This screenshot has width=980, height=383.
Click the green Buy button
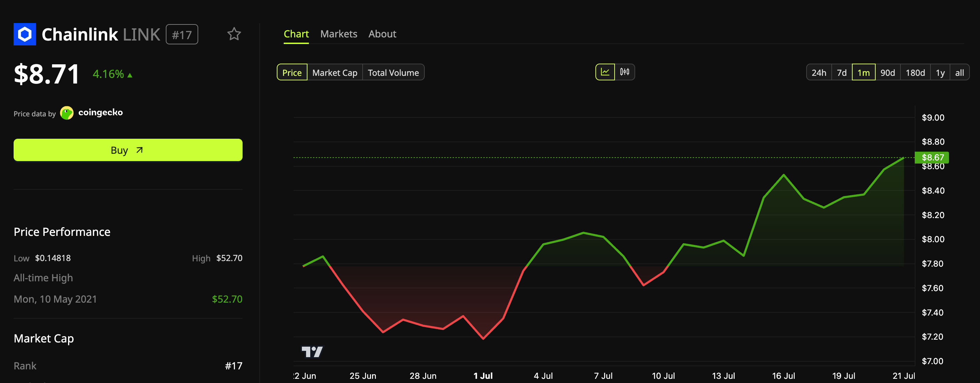tap(128, 150)
